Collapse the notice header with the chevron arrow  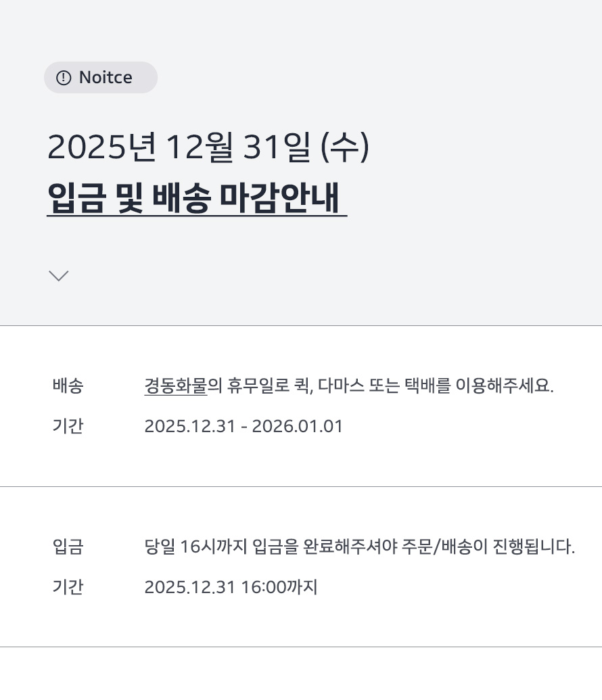pos(59,275)
